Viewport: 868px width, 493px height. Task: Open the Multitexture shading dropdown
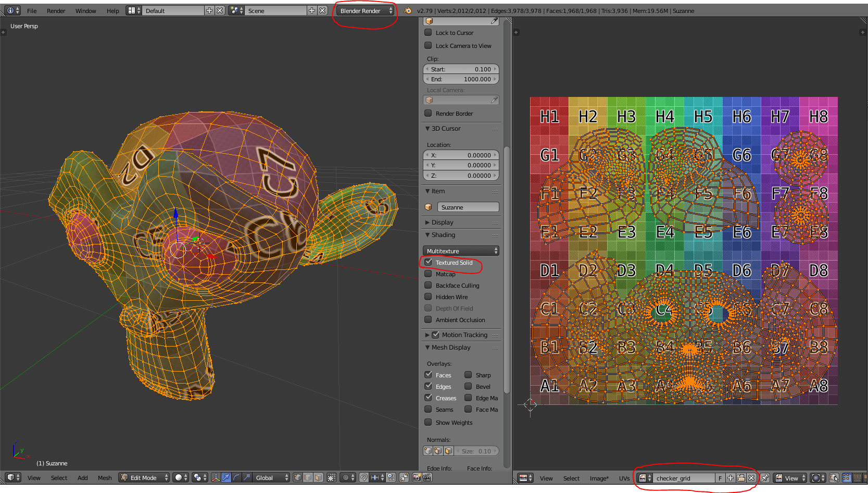tap(460, 251)
